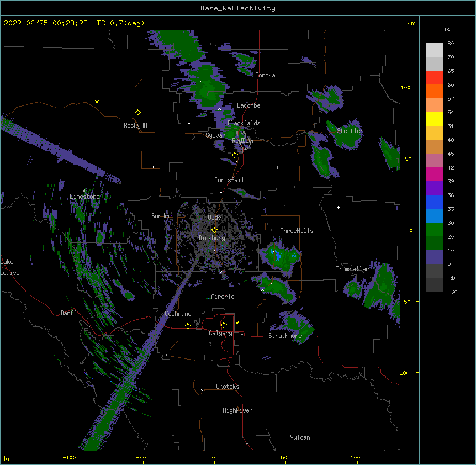
Task: Click the Limestone label
Action: 84,197
